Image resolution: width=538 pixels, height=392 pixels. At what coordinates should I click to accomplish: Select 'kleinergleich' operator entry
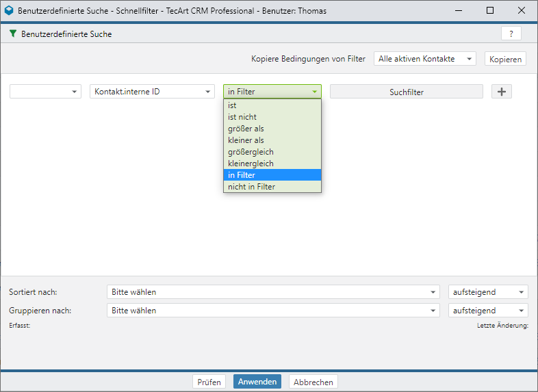[272, 164]
